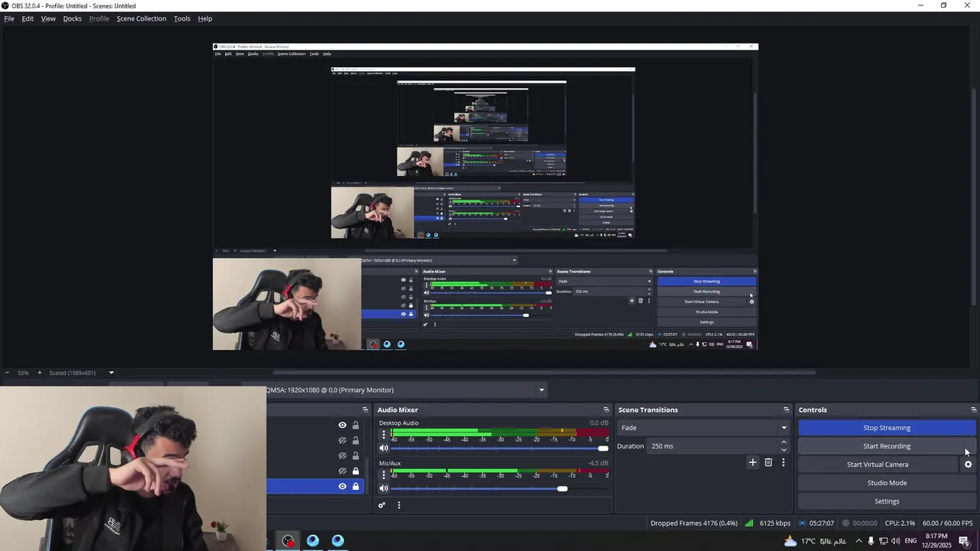Open OBS icon on Windows taskbar
This screenshot has height=551, width=980.
pyautogui.click(x=288, y=541)
